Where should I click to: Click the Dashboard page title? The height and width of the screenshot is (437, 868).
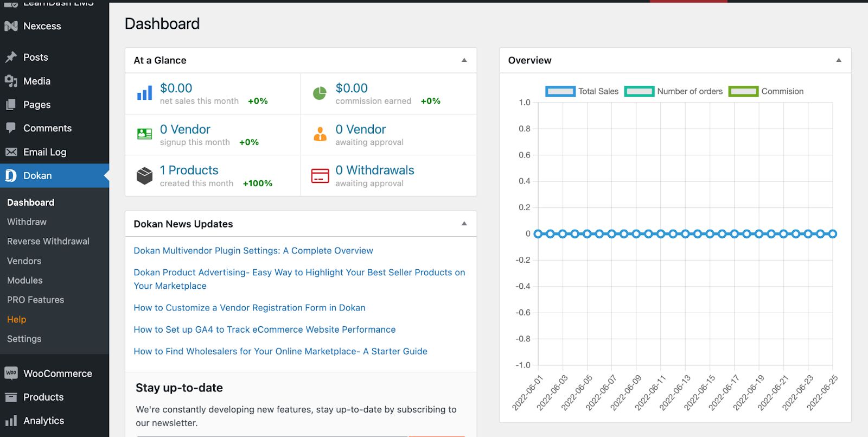[162, 24]
